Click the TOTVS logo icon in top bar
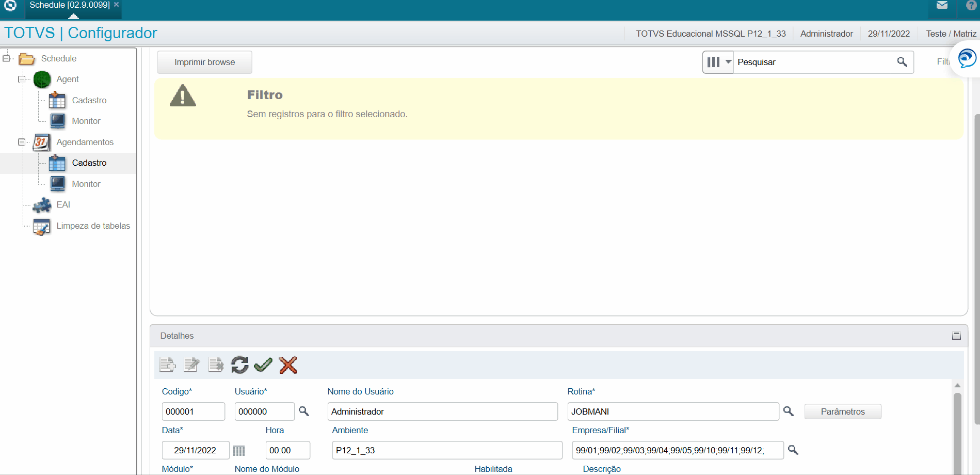Viewport: 980px width, 475px height. pyautogui.click(x=10, y=6)
